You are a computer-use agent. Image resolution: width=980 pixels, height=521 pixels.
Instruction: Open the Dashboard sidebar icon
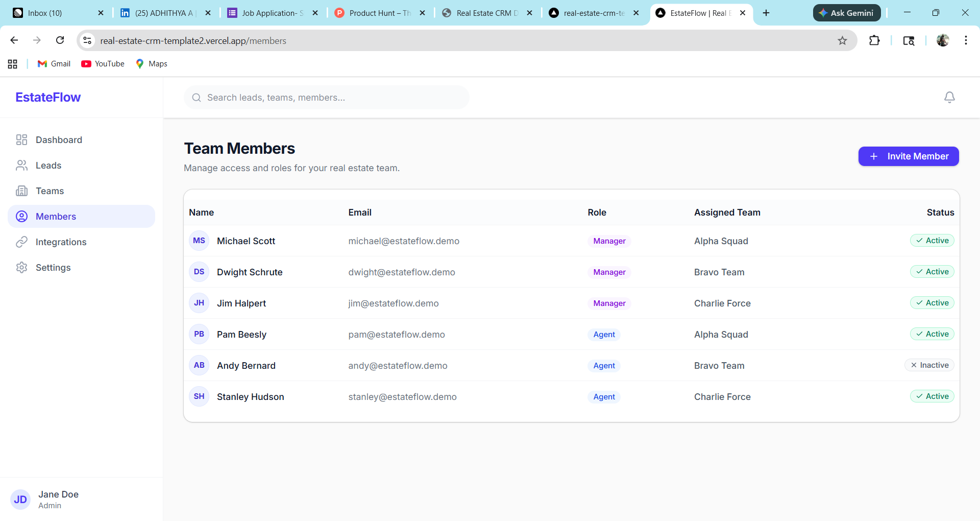coord(21,139)
